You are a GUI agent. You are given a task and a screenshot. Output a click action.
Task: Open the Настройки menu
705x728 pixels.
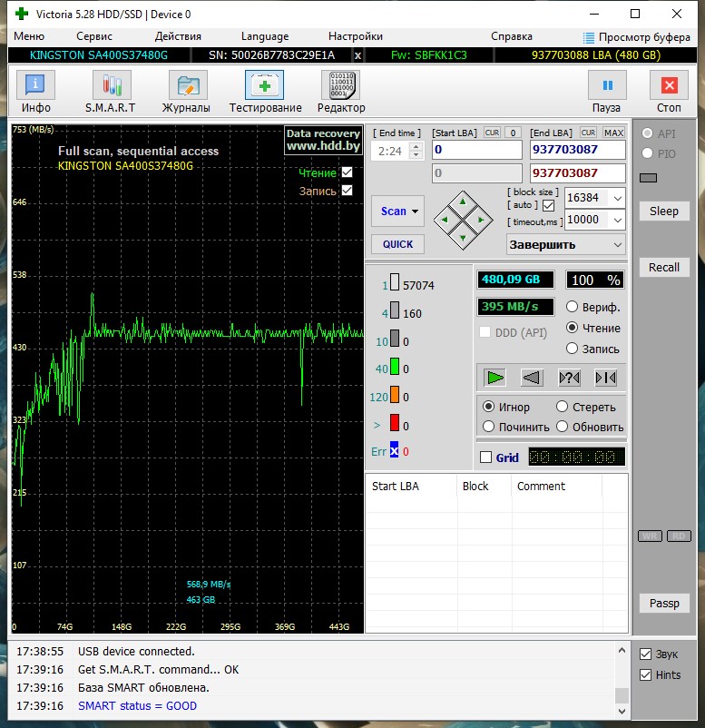[x=356, y=36]
